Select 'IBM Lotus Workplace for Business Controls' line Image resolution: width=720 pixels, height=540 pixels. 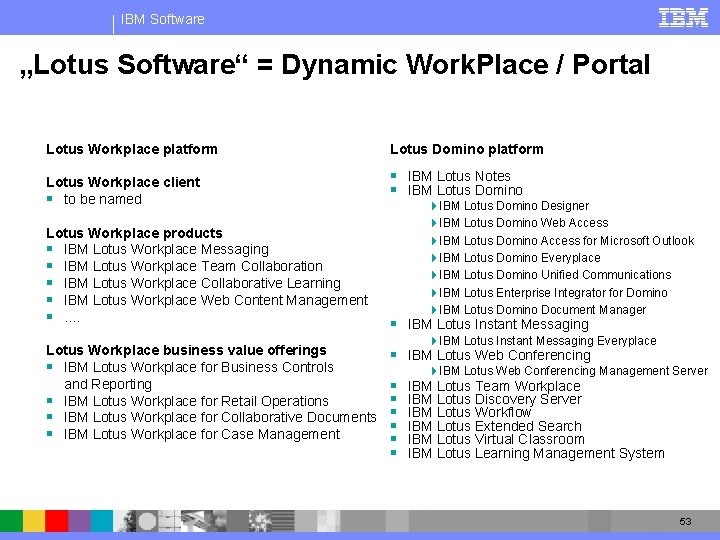(x=198, y=367)
